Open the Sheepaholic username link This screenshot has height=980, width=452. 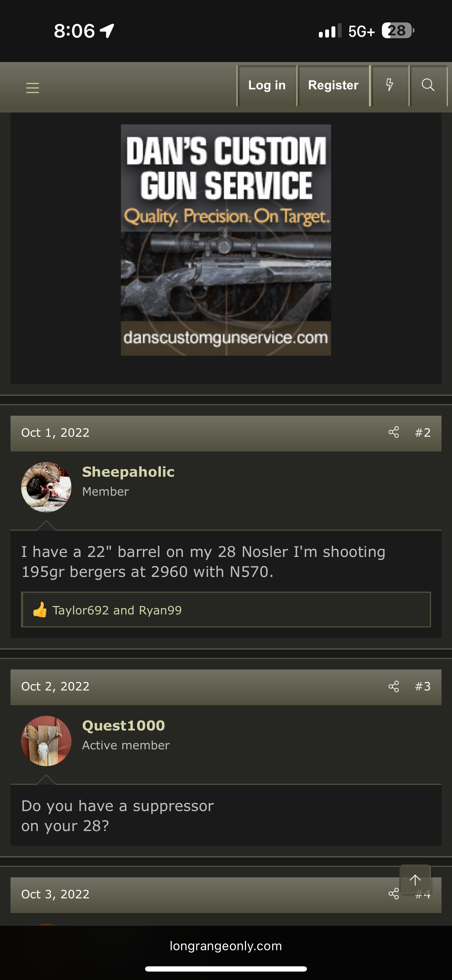[x=128, y=472]
